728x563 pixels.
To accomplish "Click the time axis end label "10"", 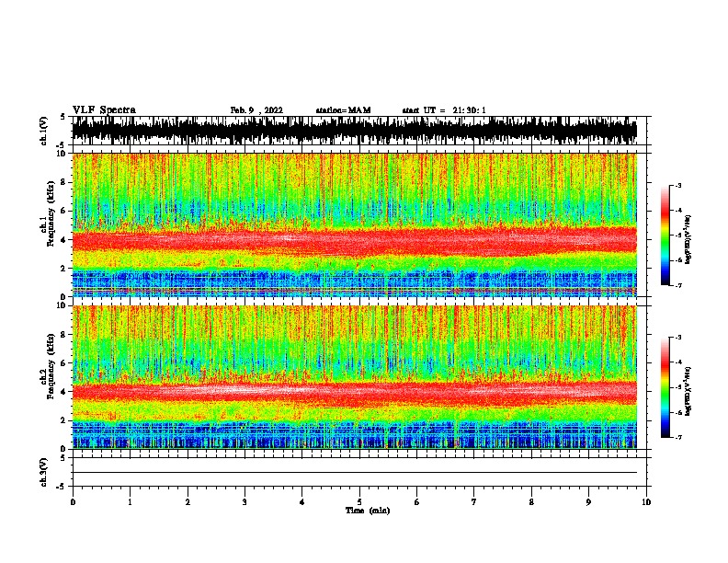I will coord(646,502).
